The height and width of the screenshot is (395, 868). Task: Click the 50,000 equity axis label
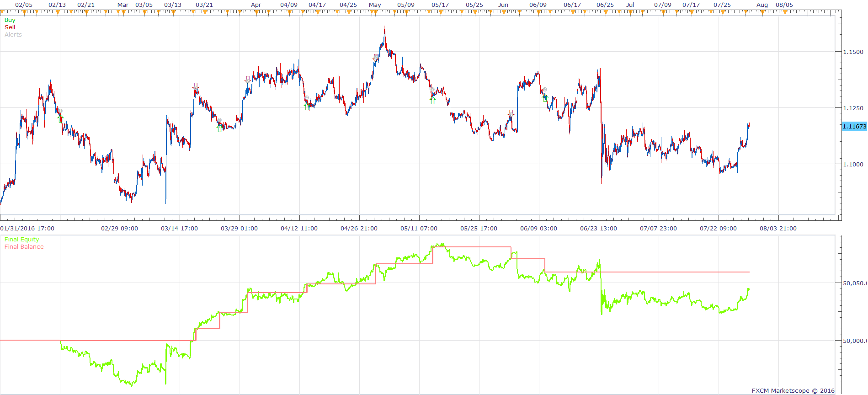pyautogui.click(x=855, y=341)
